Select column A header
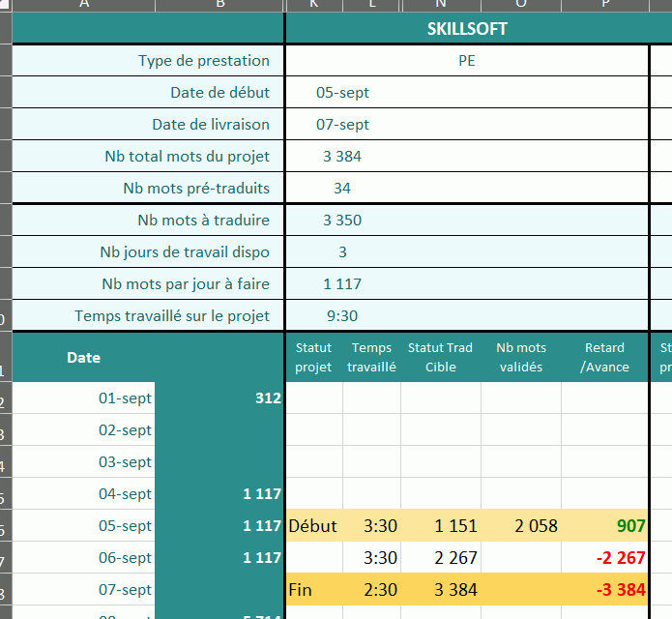672x619 pixels. pyautogui.click(x=83, y=5)
